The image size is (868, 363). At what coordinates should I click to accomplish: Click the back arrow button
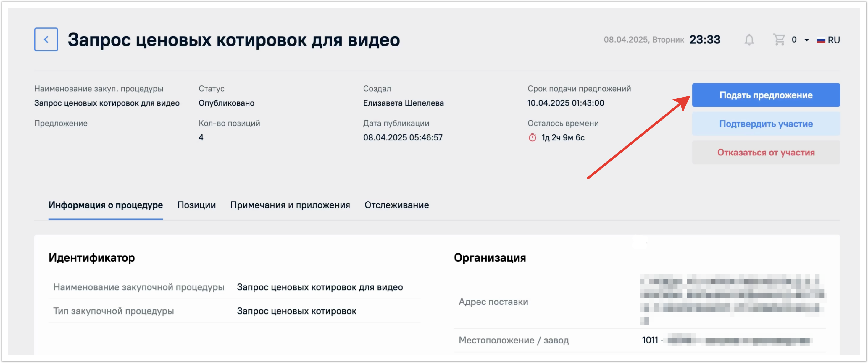click(46, 39)
